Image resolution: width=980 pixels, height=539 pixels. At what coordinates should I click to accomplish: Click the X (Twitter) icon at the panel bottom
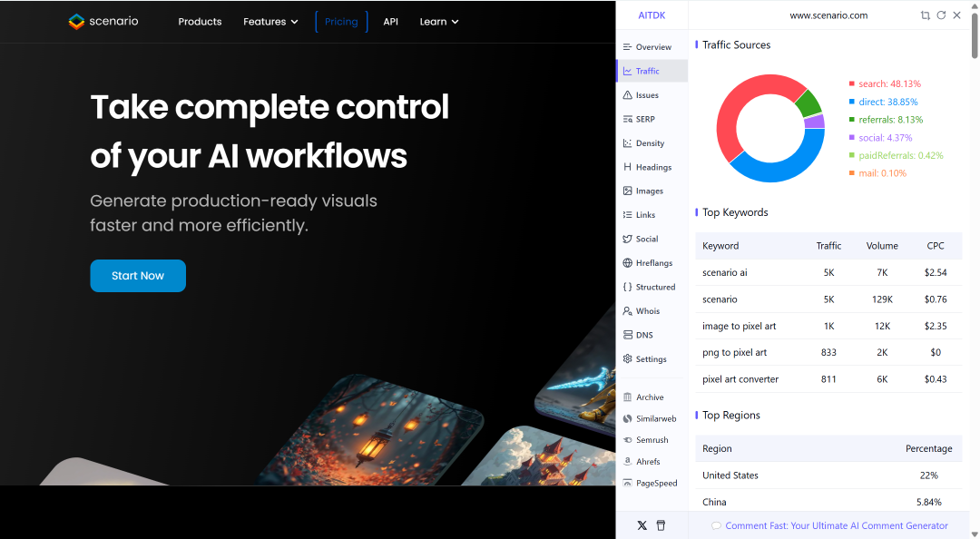coord(642,526)
